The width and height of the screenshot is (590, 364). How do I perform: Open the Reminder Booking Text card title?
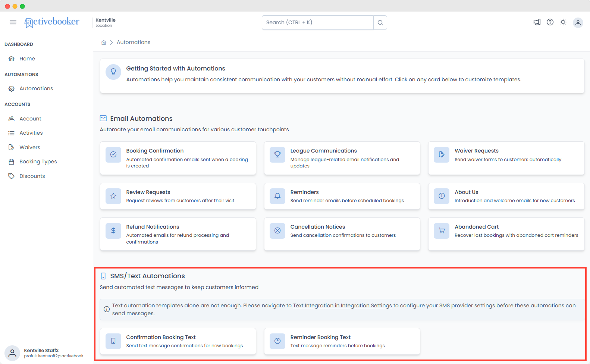(x=320, y=337)
